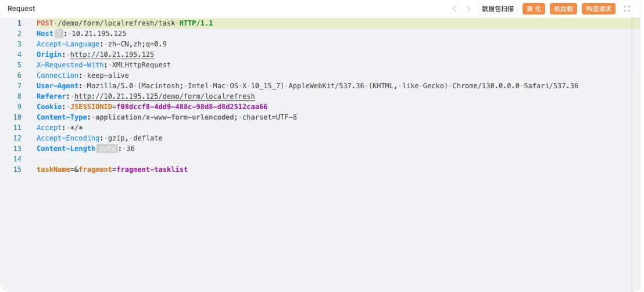Click the Request panel title
The height and width of the screenshot is (292, 644).
(x=22, y=9)
